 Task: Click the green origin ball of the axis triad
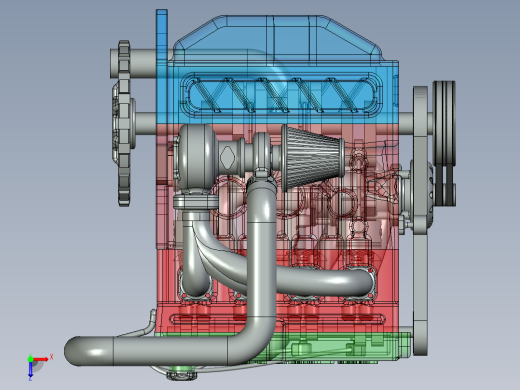(x=30, y=359)
